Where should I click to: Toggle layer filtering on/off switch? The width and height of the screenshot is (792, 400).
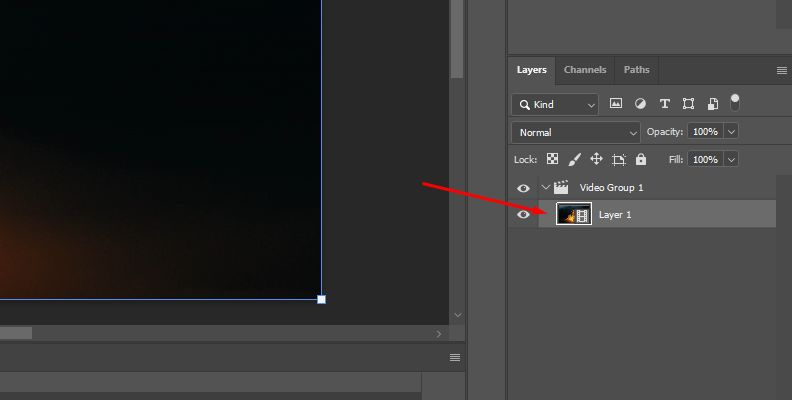coord(736,102)
